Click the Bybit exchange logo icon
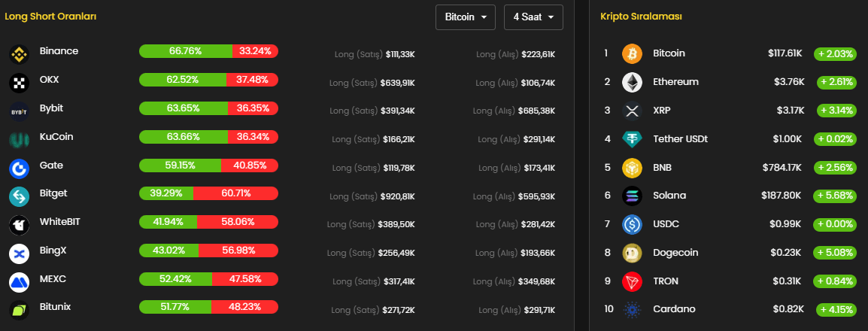 pos(19,111)
